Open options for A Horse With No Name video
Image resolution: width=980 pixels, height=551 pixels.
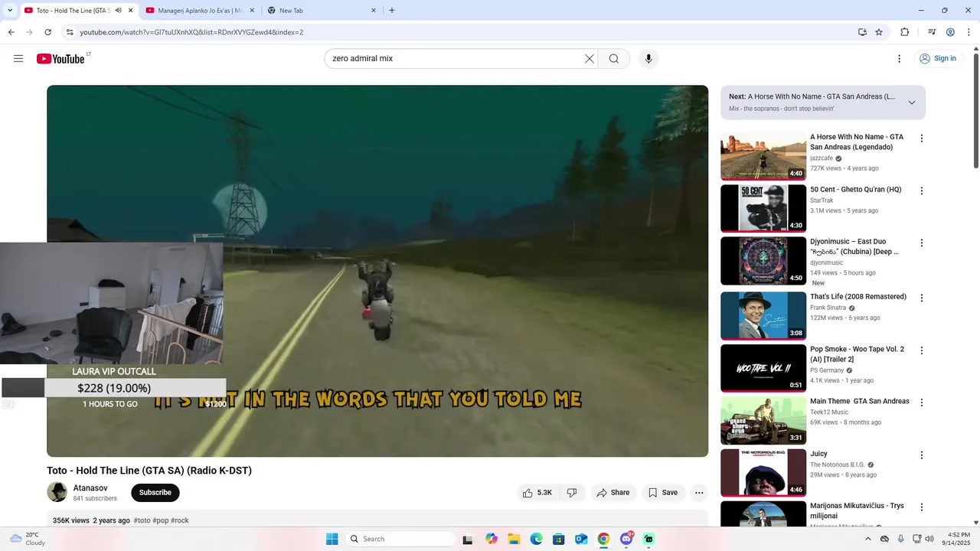pos(922,139)
